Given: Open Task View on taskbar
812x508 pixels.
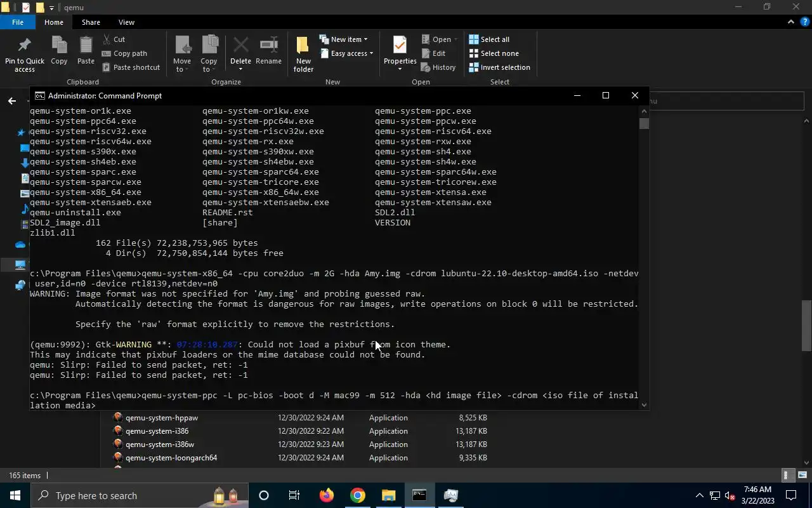Looking at the screenshot, I should (x=294, y=495).
